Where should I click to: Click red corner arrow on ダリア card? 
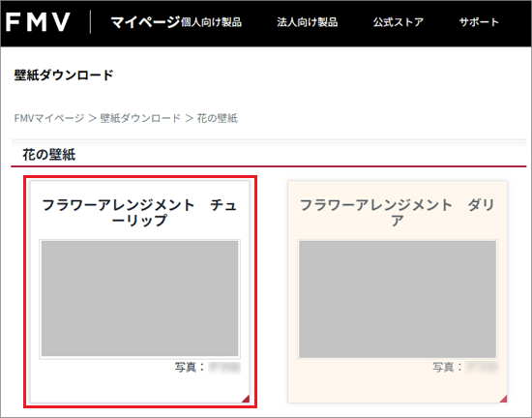click(504, 399)
